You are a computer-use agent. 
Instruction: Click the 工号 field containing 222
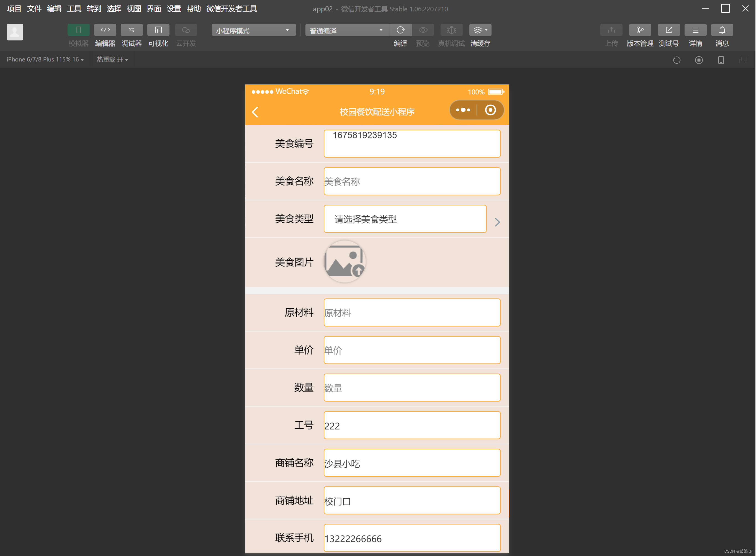[412, 425]
